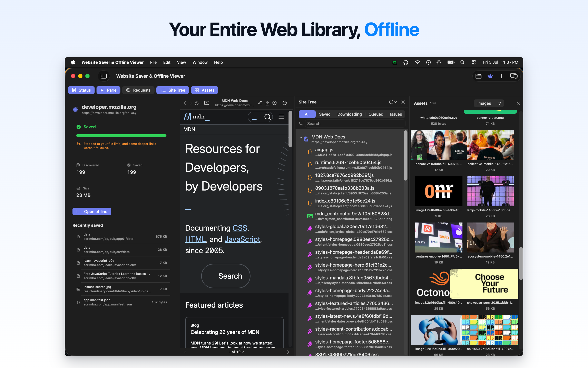Follow the JavaScript link
The image size is (588, 368).
[242, 239]
